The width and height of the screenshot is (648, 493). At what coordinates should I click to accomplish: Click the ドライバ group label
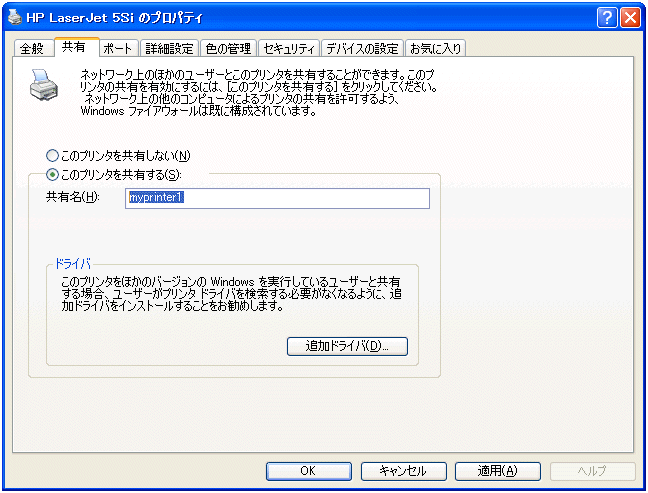73,264
